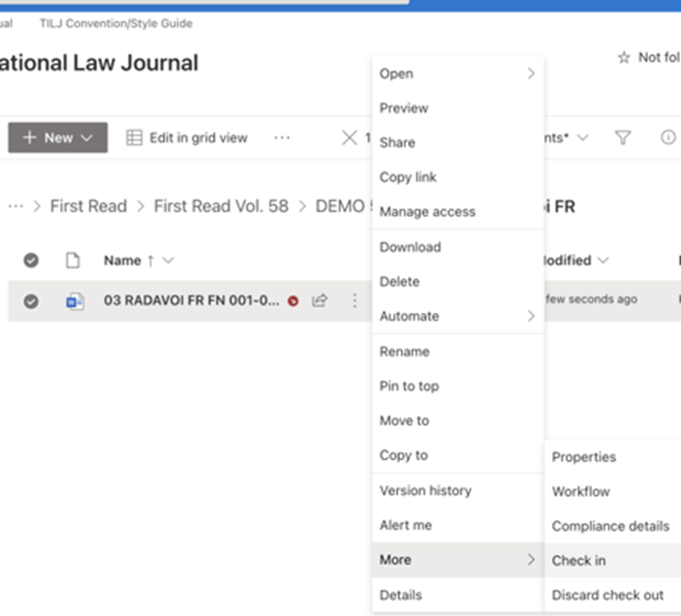Choose Manage access menu item
Image resolution: width=681 pixels, height=616 pixels.
click(458, 212)
